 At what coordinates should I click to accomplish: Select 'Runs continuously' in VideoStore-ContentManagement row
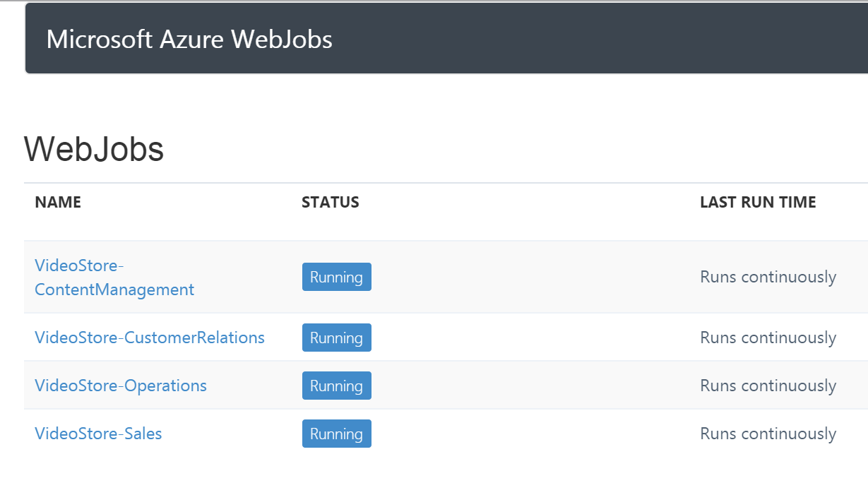[768, 277]
